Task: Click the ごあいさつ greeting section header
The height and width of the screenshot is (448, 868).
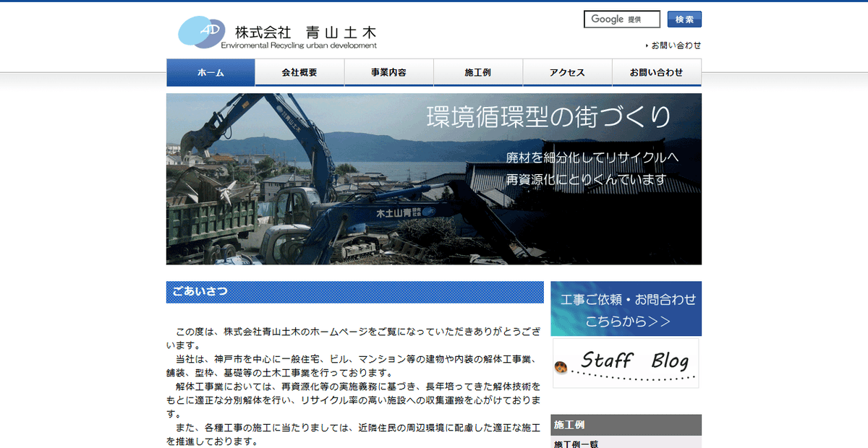Action: coord(194,292)
